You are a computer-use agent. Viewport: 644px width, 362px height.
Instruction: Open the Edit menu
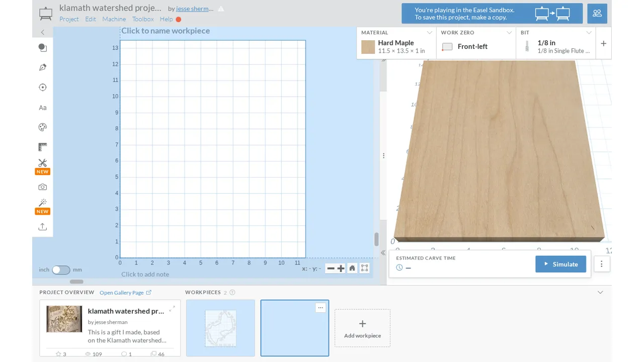pyautogui.click(x=91, y=19)
